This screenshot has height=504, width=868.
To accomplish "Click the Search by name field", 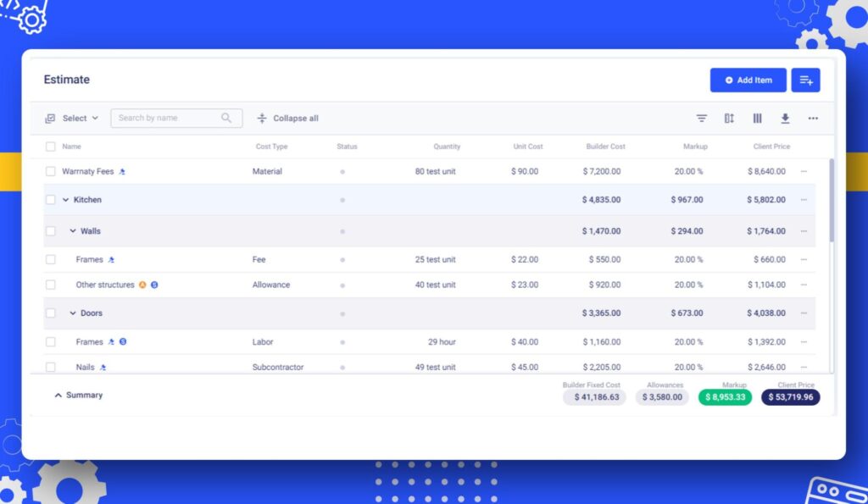I will pyautogui.click(x=176, y=118).
